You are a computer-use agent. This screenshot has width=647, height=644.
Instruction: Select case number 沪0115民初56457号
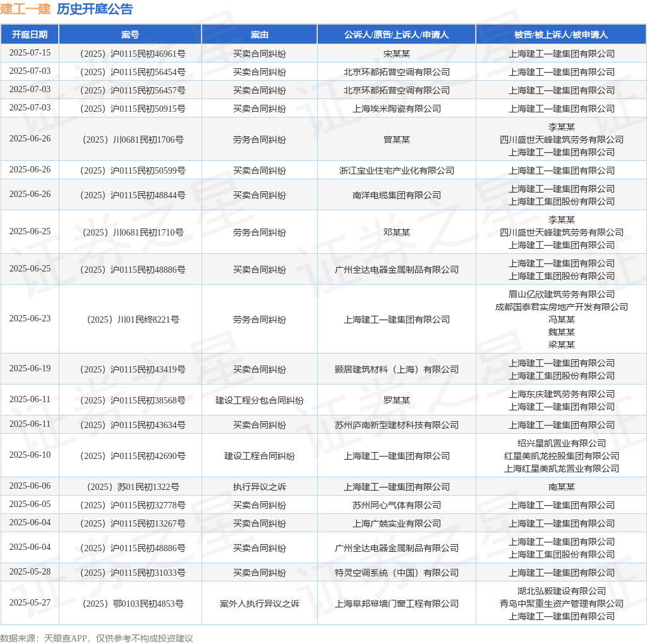133,90
